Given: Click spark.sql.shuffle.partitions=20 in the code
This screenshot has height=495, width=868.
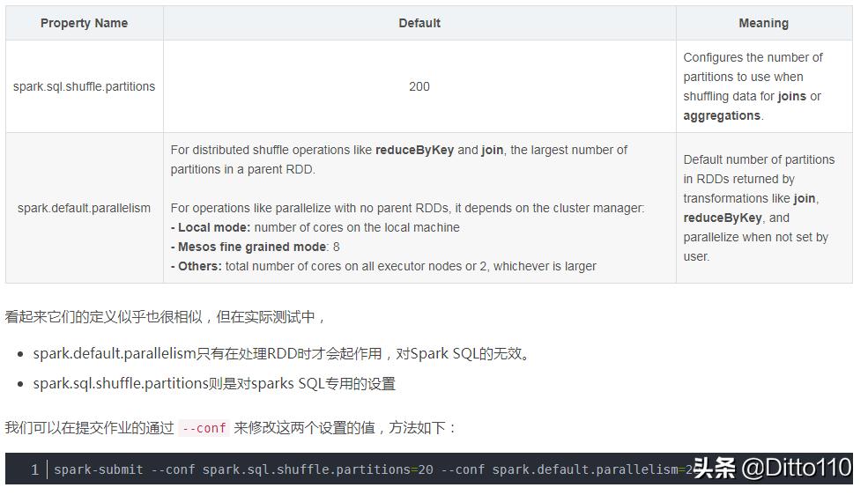Looking at the screenshot, I should point(318,469).
